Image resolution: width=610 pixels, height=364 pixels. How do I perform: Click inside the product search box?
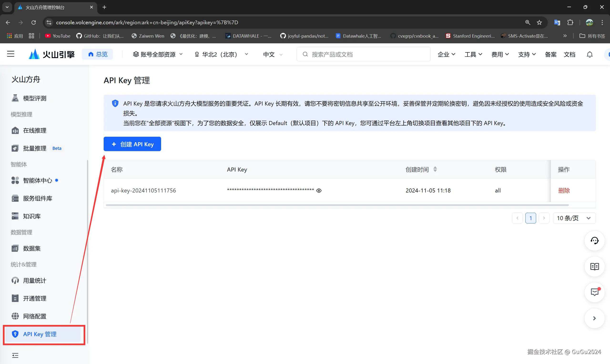pos(363,54)
